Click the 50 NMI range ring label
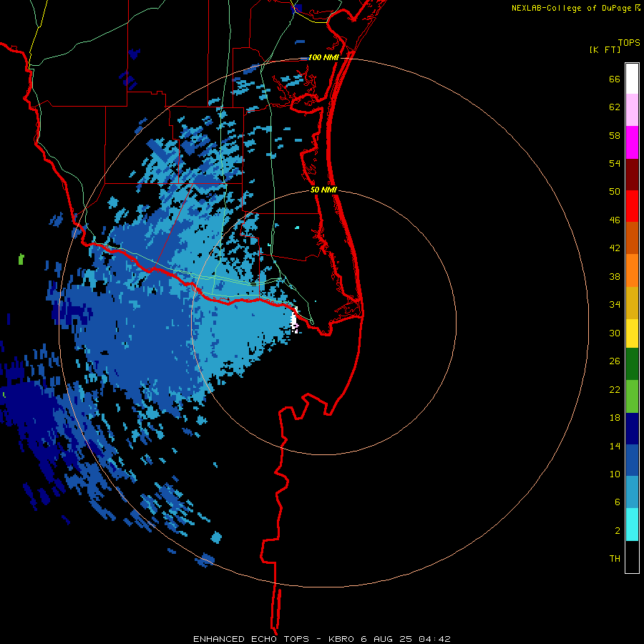644x644 pixels. coord(323,190)
